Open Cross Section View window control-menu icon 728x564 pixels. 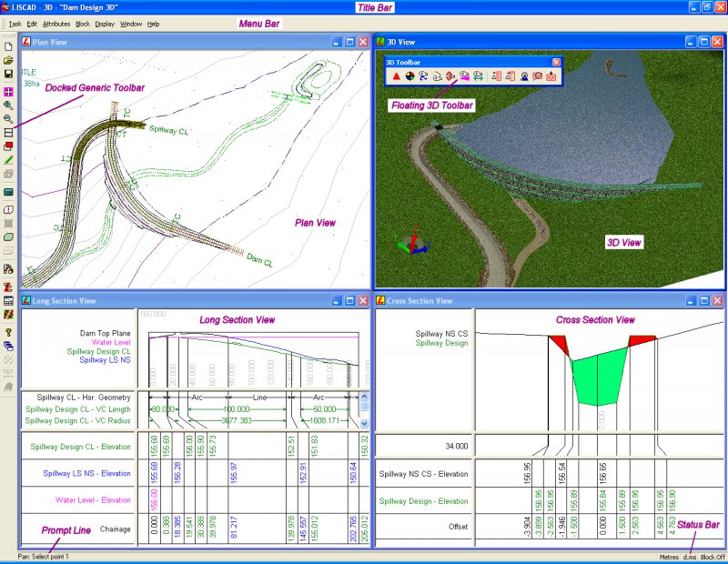pos(380,300)
